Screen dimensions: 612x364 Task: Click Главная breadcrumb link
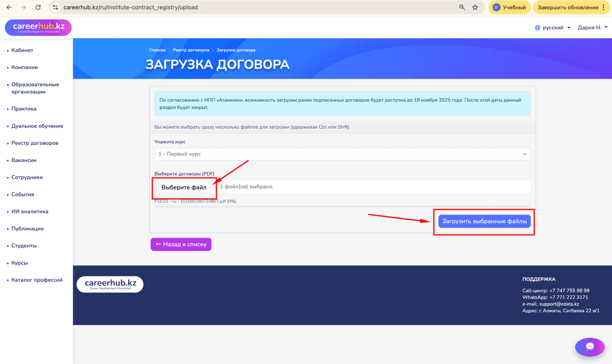157,50
